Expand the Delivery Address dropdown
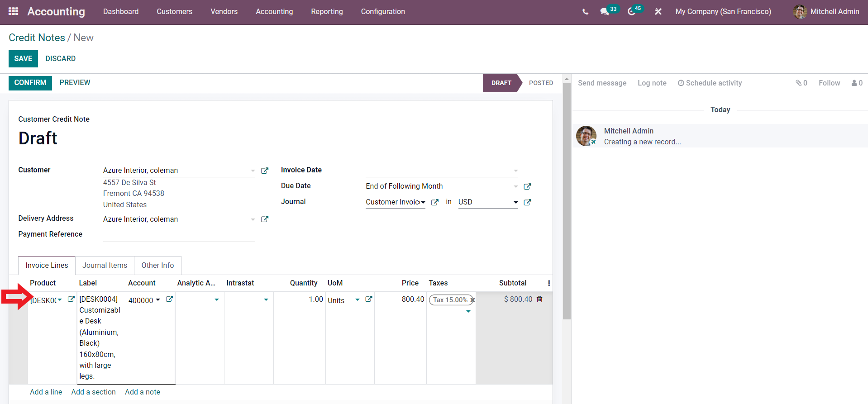Image resolution: width=868 pixels, height=404 pixels. tap(253, 219)
